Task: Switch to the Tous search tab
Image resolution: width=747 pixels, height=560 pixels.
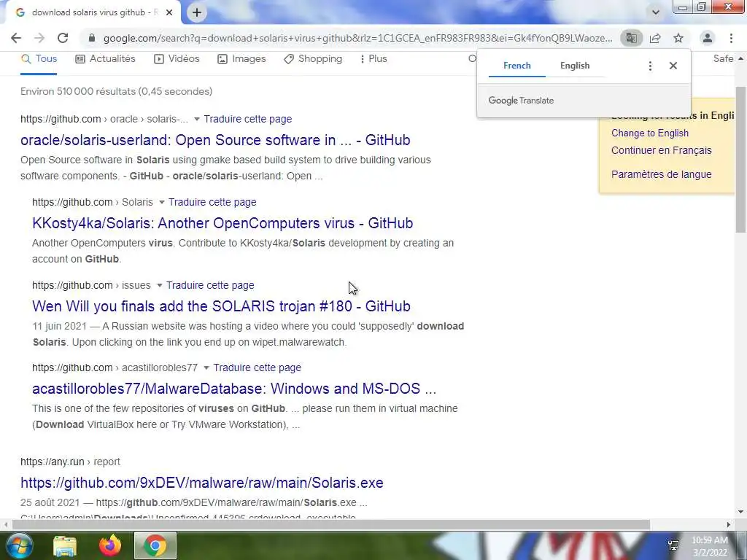Action: (x=39, y=59)
